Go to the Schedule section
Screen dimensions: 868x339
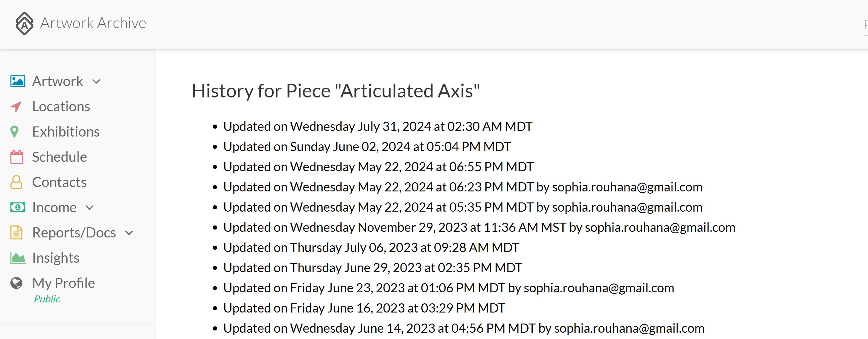click(59, 157)
